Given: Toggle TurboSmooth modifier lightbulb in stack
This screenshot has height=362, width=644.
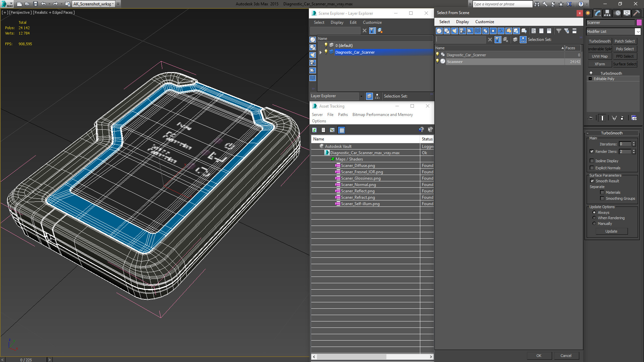Looking at the screenshot, I should (x=591, y=73).
